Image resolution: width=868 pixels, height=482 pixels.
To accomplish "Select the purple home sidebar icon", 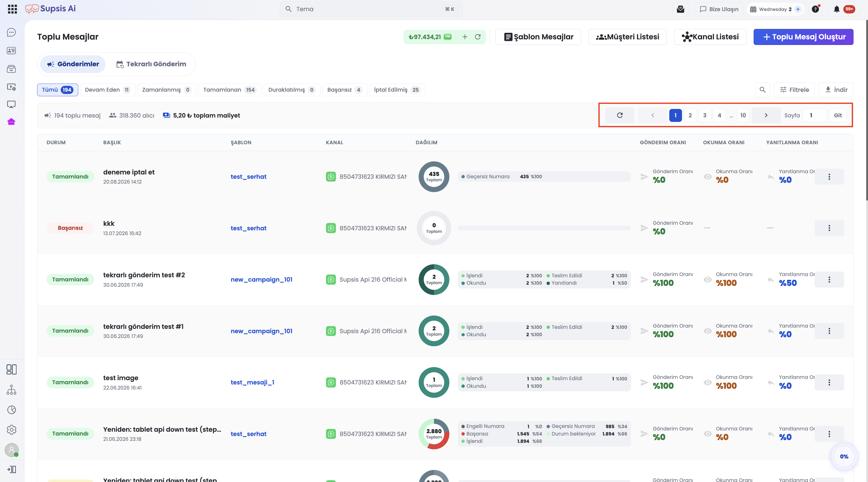I will (x=11, y=122).
